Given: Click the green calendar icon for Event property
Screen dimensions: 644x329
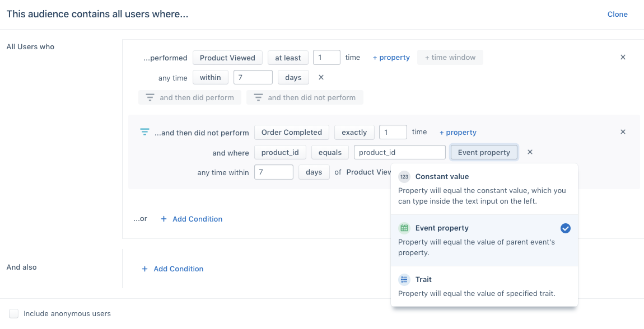Looking at the screenshot, I should click(x=404, y=228).
